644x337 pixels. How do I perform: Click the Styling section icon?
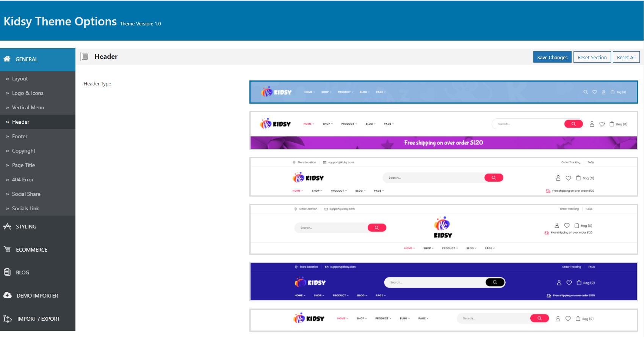(7, 227)
